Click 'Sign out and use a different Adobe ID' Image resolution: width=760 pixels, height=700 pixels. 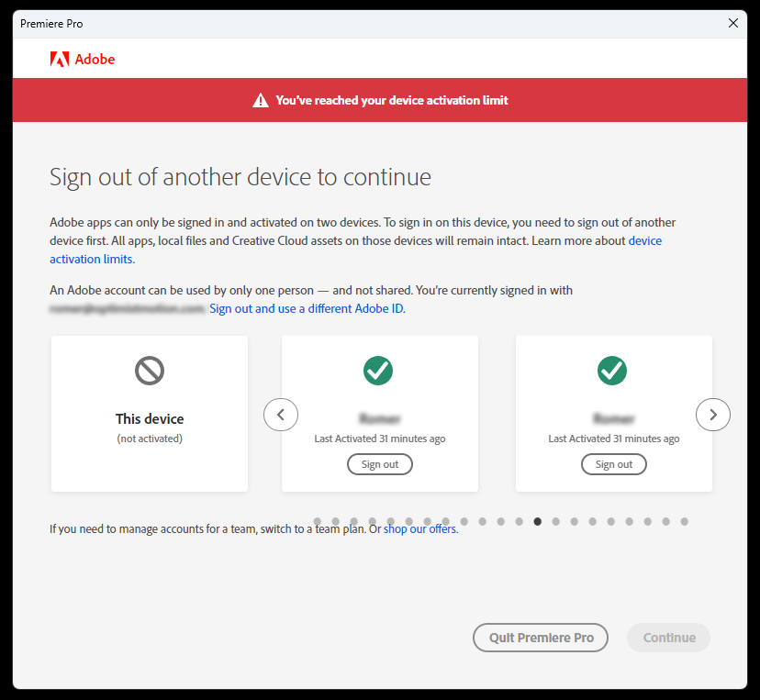tap(307, 308)
